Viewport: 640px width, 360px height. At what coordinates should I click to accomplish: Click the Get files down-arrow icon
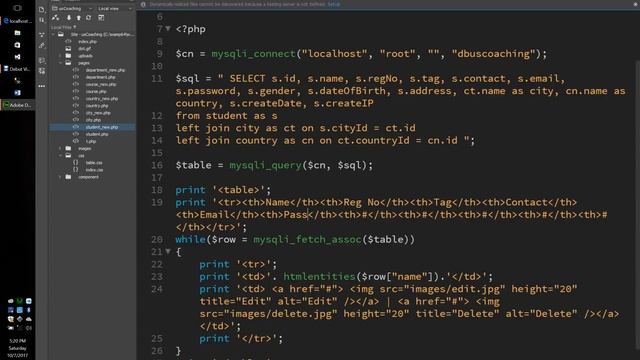tap(69, 18)
